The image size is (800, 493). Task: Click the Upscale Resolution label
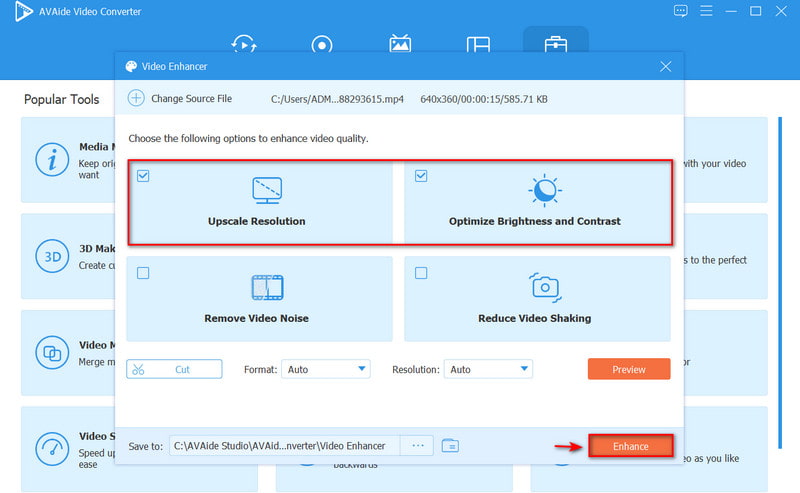click(x=257, y=221)
